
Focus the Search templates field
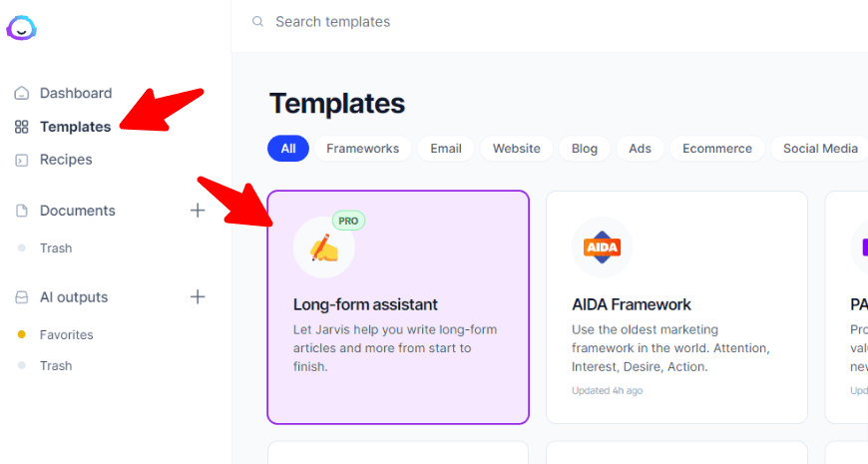[x=554, y=22]
